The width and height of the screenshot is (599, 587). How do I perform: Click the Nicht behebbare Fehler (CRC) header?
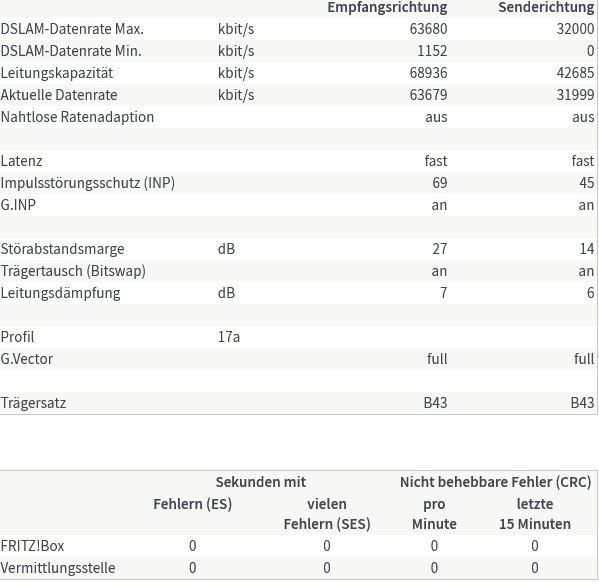(x=495, y=482)
